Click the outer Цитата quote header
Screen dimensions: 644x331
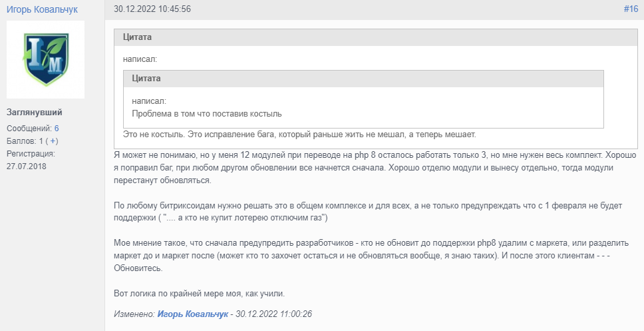click(376, 37)
